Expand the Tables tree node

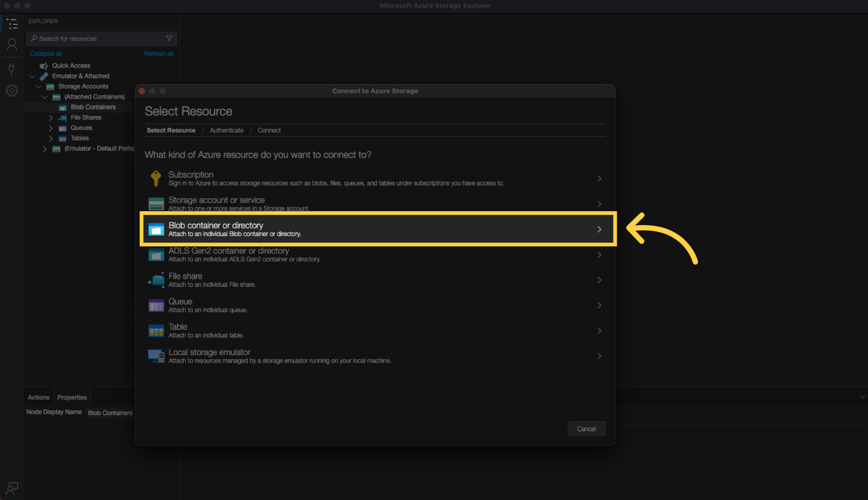pyautogui.click(x=51, y=139)
